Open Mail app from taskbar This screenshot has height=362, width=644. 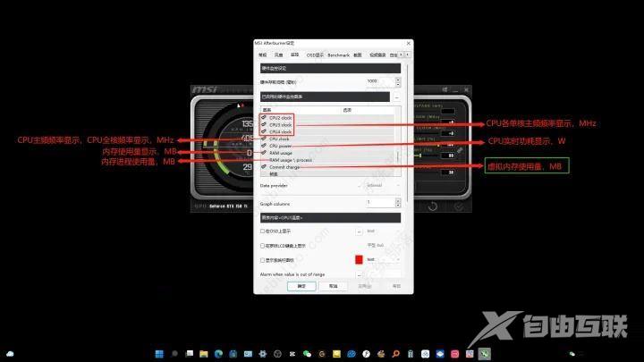click(248, 354)
